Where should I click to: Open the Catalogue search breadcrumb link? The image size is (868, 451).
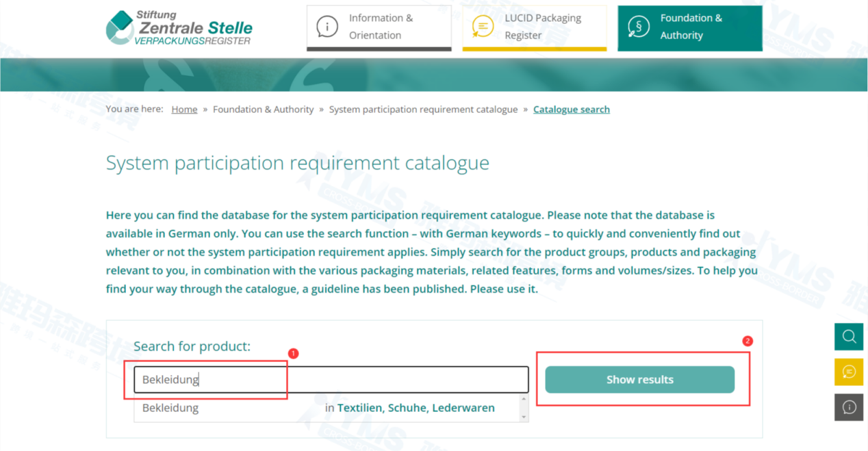pyautogui.click(x=571, y=109)
